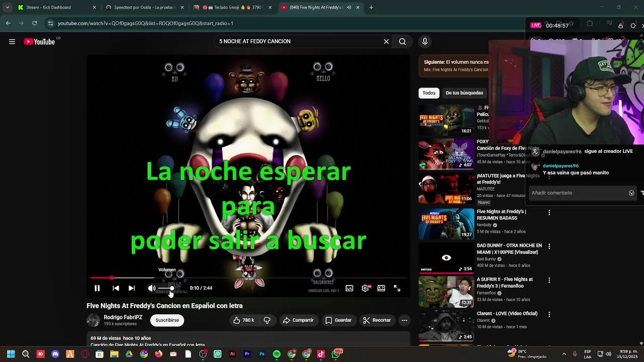The width and height of the screenshot is (644, 362).
Task: Open BAD BUNNY OTRA NOCHE EN MIAMI title
Action: (x=509, y=249)
